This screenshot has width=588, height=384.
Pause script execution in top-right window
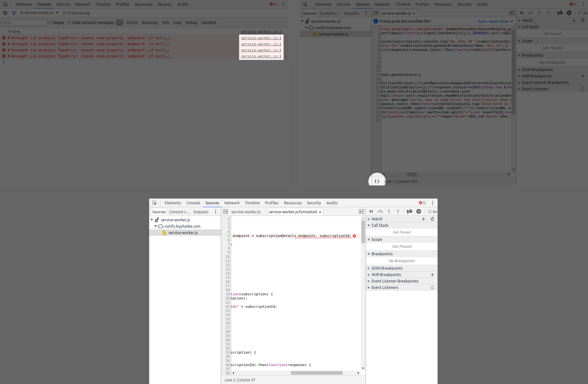tap(521, 13)
